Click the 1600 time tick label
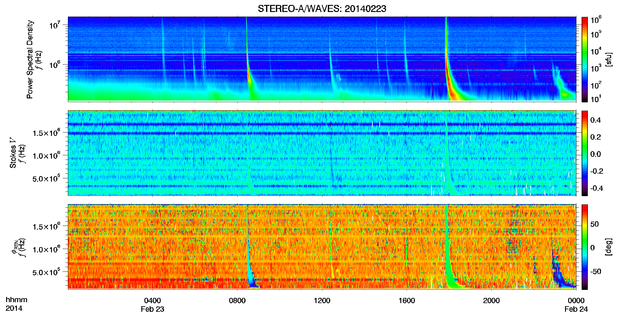The image size is (644, 332). (406, 301)
